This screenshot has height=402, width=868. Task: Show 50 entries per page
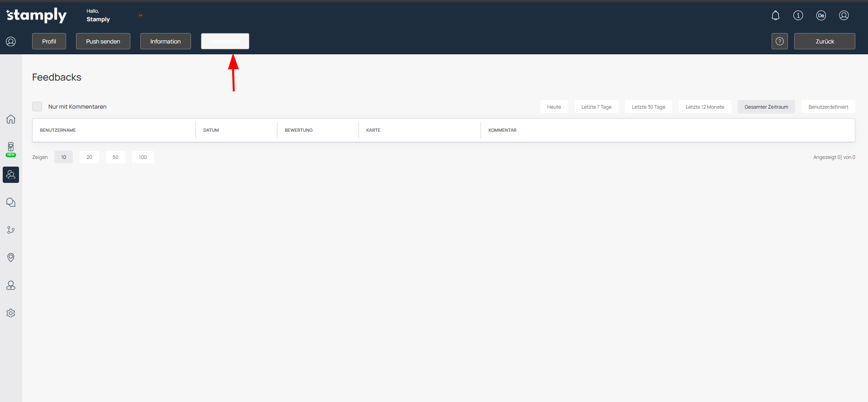click(115, 157)
